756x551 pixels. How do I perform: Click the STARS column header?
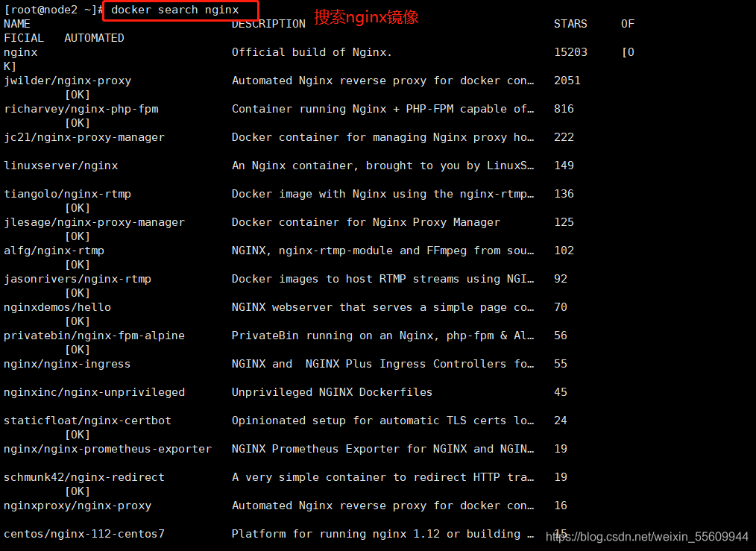click(570, 24)
